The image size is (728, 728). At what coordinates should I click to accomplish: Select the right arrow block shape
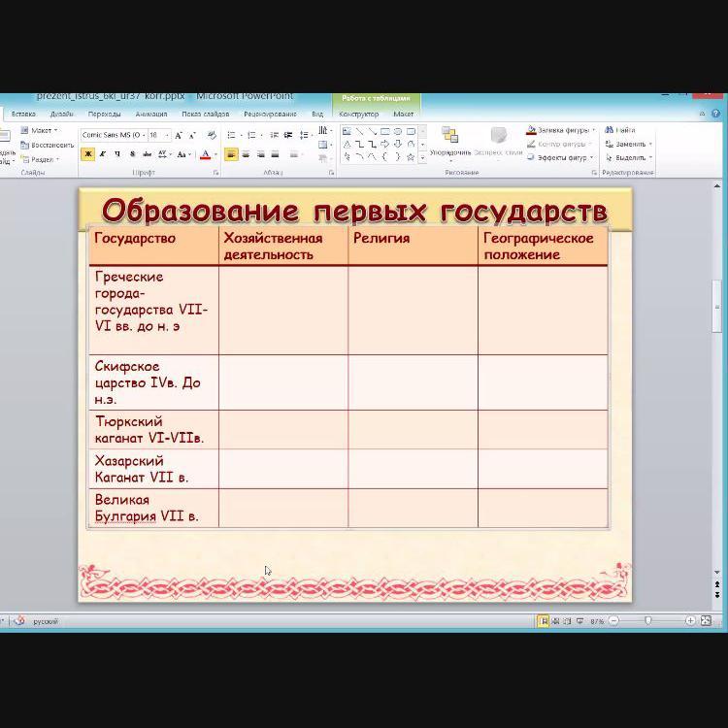(x=385, y=145)
